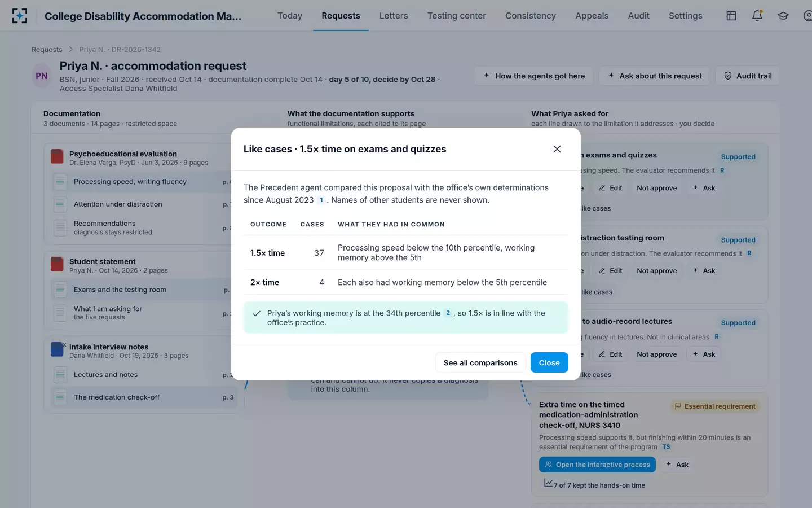Click the blue Intake interview notes document icon
The height and width of the screenshot is (508, 812).
point(57,349)
